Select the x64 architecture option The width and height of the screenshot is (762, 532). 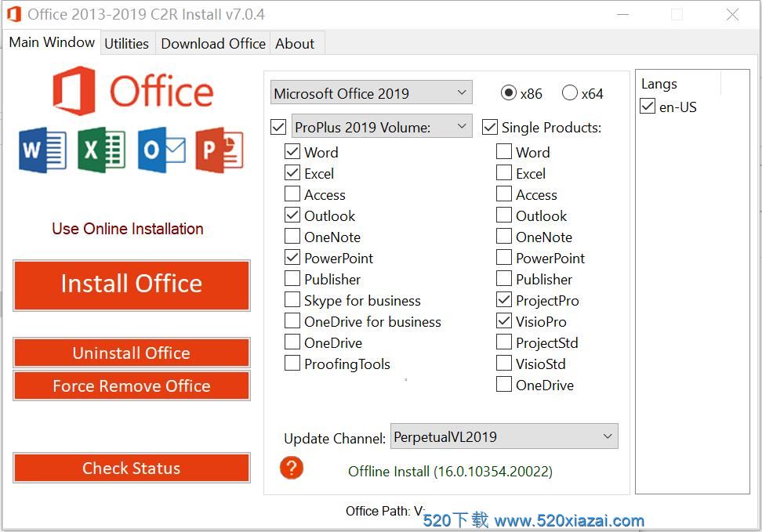tap(570, 94)
